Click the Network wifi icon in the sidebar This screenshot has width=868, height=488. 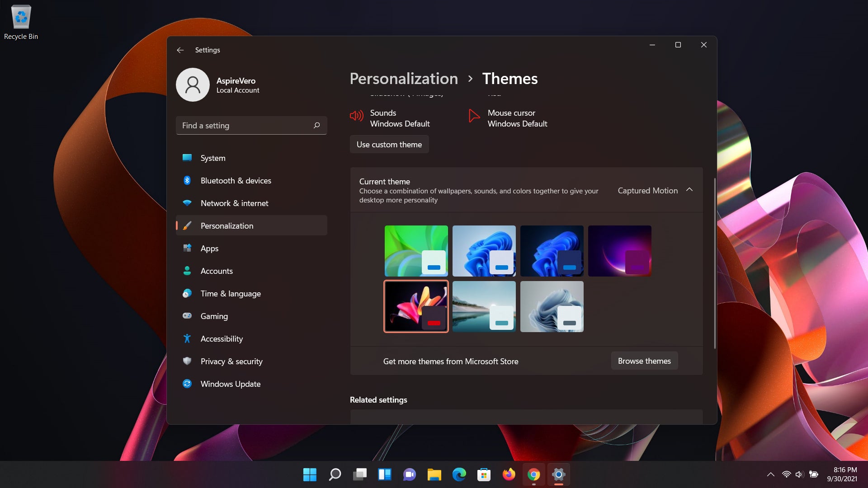click(187, 203)
